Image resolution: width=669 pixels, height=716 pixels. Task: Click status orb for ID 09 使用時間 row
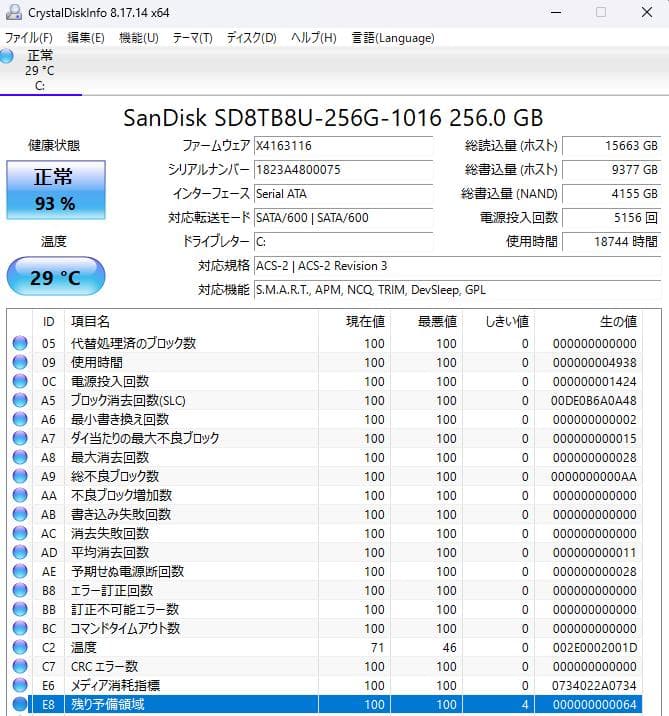click(20, 362)
